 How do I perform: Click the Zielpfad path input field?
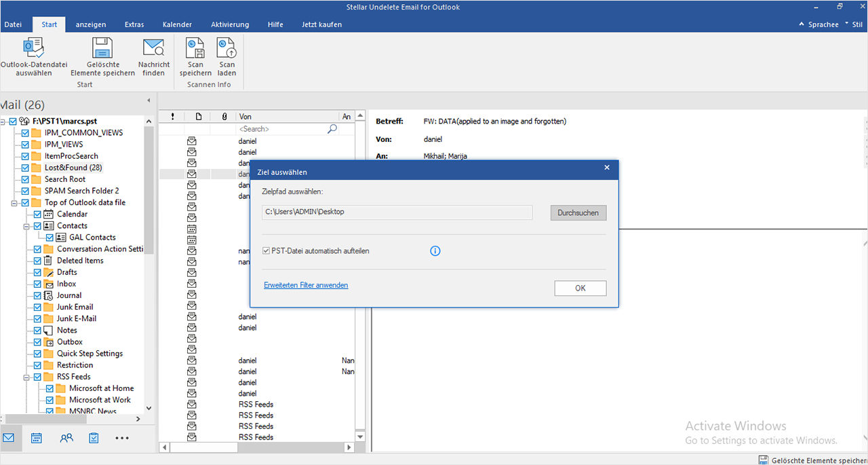pyautogui.click(x=397, y=212)
